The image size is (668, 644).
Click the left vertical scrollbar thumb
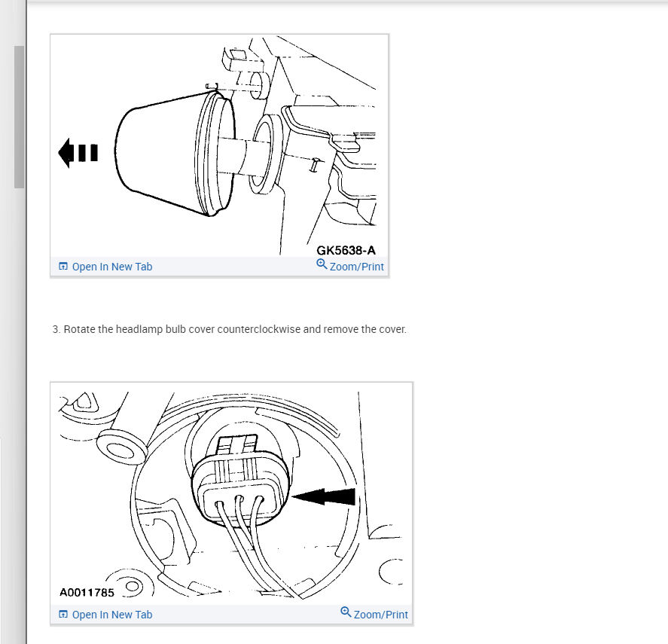pos(19,117)
